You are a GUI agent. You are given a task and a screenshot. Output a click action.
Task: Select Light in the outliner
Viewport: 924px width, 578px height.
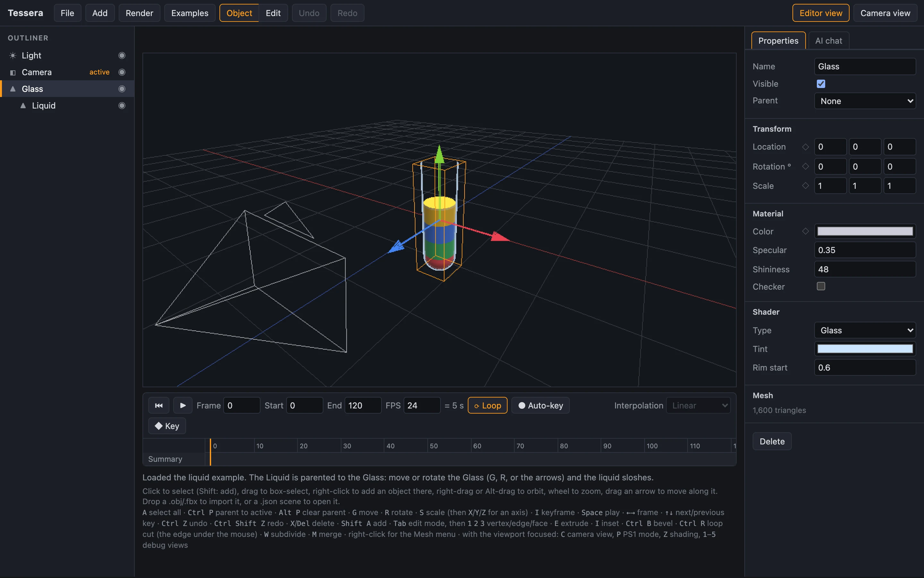tap(67, 56)
